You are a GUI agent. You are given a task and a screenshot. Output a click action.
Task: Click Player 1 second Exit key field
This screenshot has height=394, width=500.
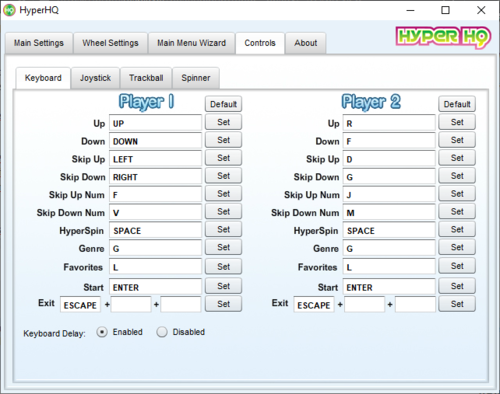coord(131,305)
